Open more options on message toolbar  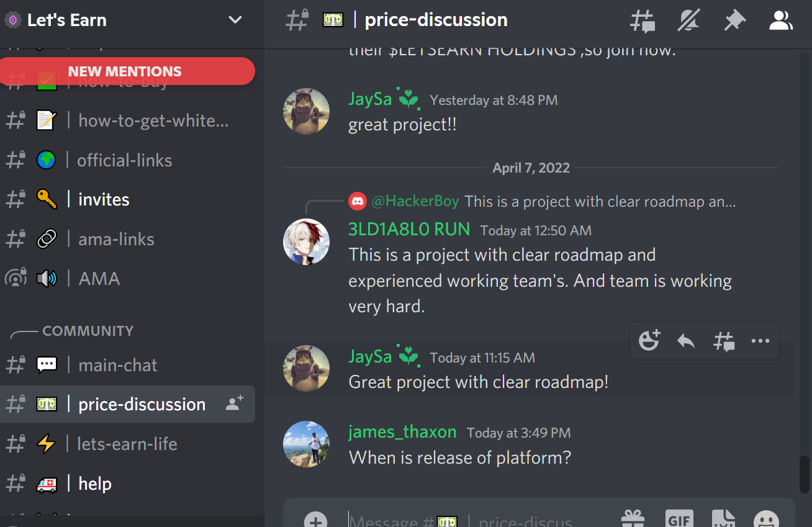(760, 340)
